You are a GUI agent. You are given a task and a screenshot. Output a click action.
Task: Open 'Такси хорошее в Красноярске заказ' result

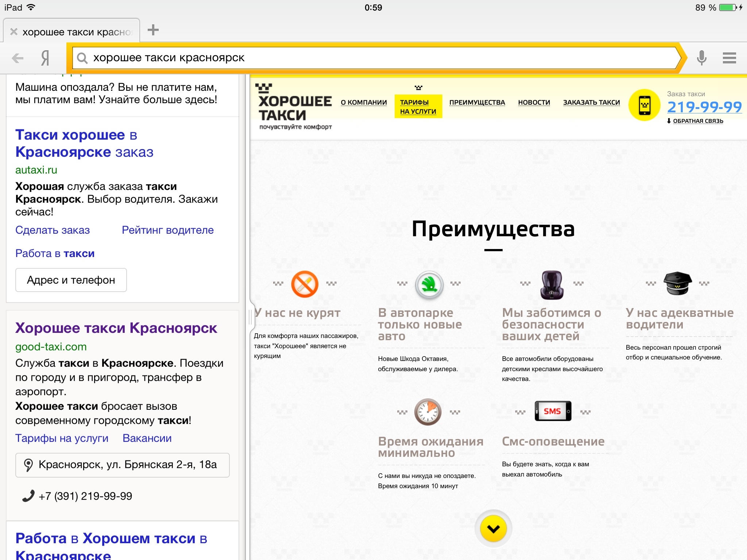point(84,143)
